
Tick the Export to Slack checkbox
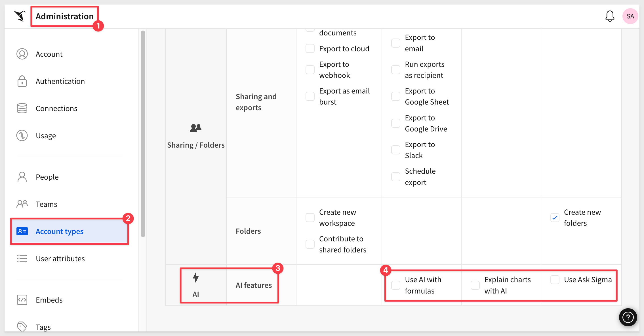396,150
